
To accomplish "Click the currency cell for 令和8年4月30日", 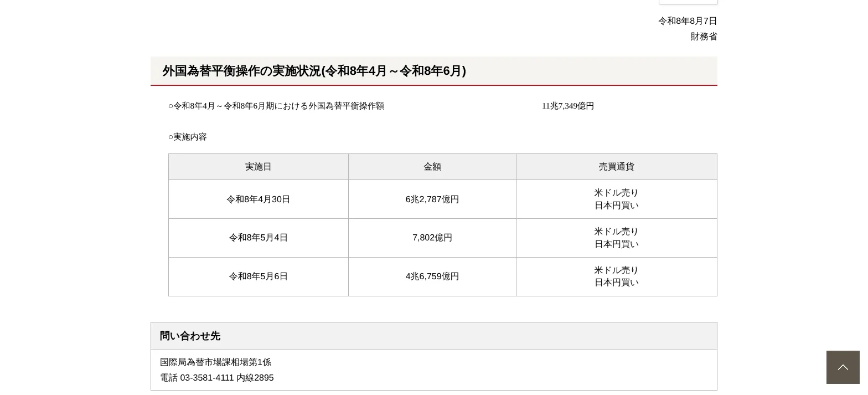I will [x=617, y=199].
